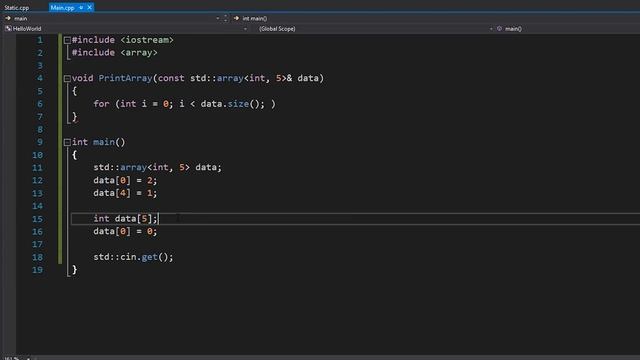Place cursor in 'int data[5];' line
Image resolution: width=640 pixels, height=360 pixels.
125,219
